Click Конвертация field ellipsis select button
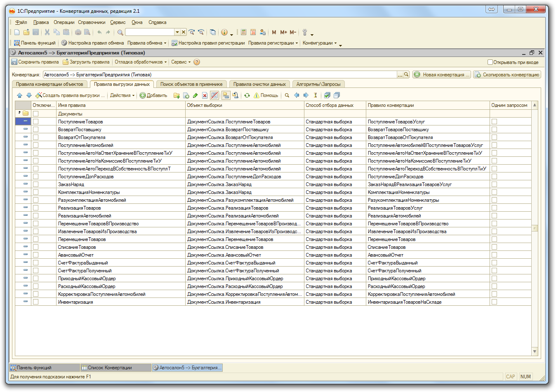556x392 pixels. pyautogui.click(x=400, y=75)
